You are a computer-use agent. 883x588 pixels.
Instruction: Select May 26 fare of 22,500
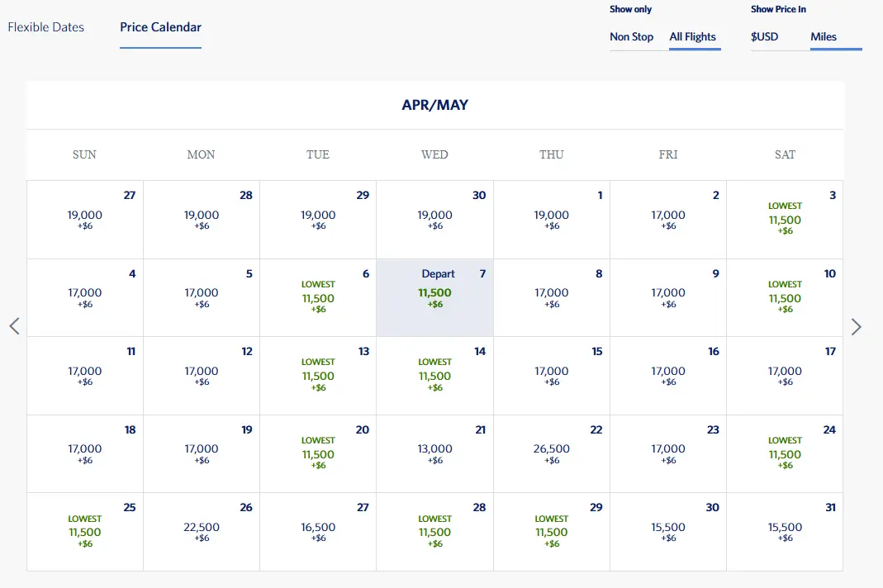point(201,532)
